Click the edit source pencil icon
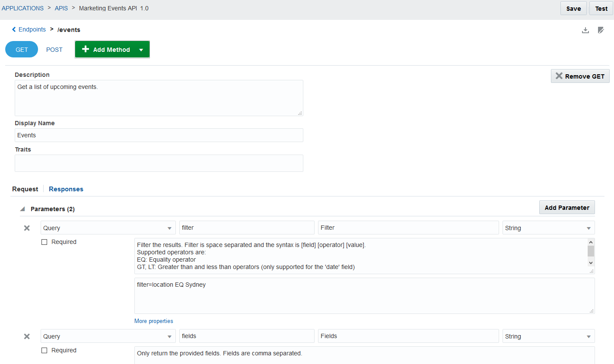614x364 pixels. pos(601,30)
